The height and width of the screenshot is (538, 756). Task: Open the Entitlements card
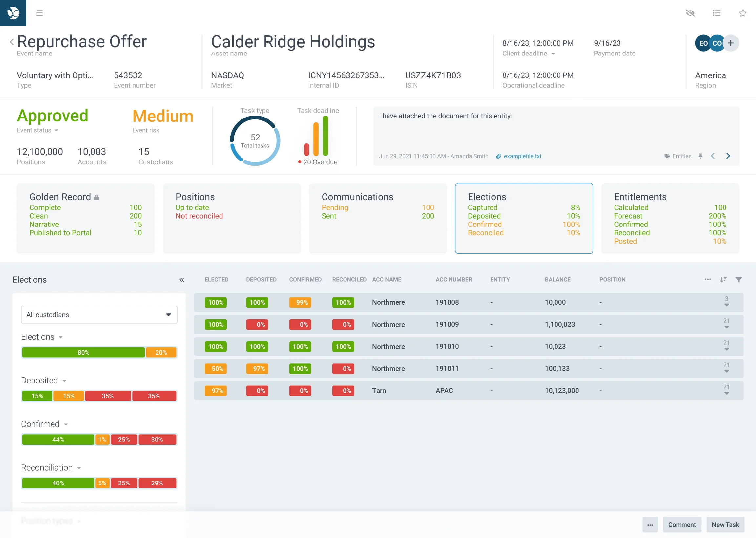point(670,218)
